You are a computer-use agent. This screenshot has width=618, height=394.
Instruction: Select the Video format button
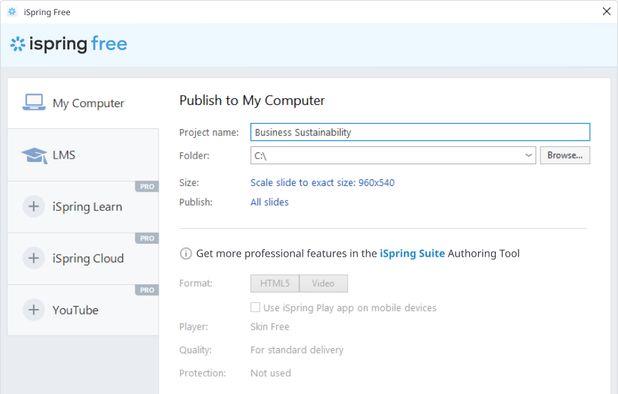point(323,283)
